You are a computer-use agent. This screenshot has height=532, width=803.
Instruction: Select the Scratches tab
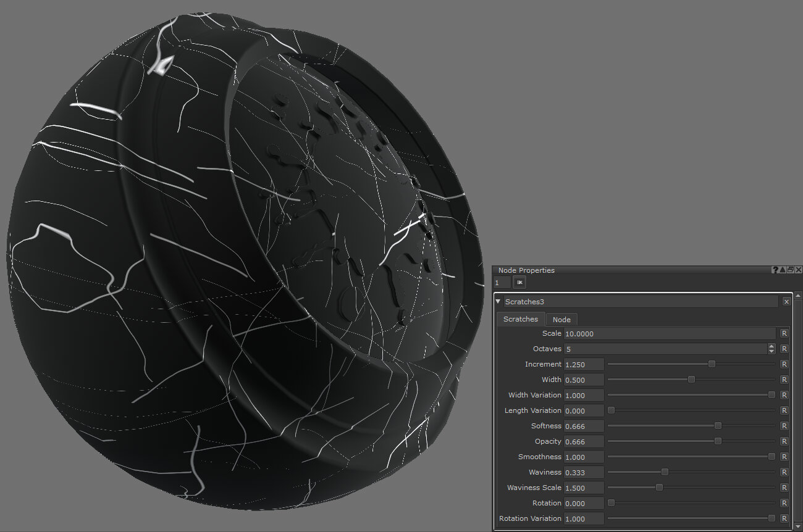click(520, 319)
